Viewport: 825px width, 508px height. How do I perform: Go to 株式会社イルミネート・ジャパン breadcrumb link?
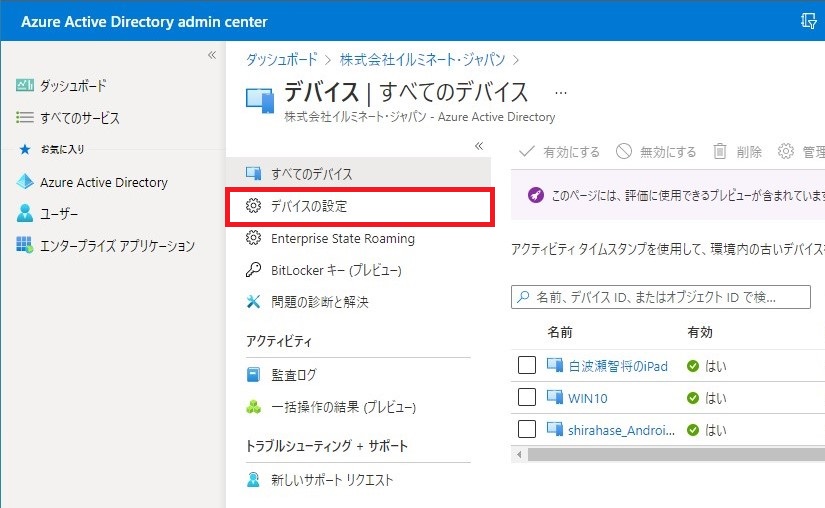[x=422, y=59]
